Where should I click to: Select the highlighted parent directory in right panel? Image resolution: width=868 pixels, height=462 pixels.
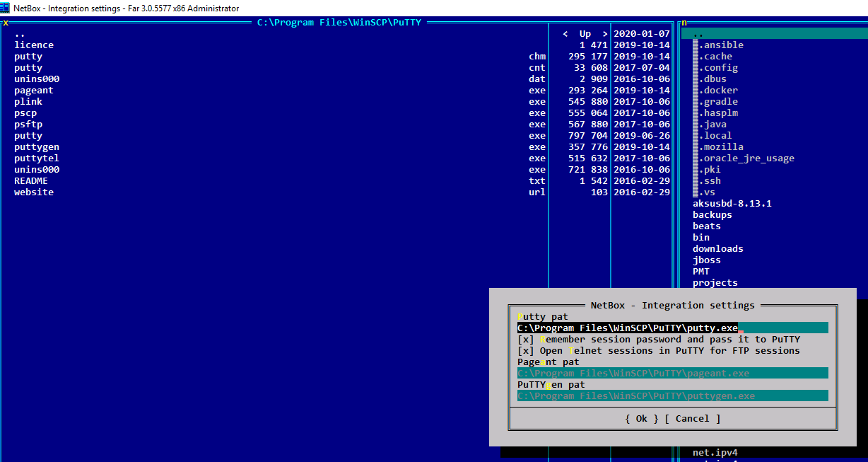pos(775,33)
